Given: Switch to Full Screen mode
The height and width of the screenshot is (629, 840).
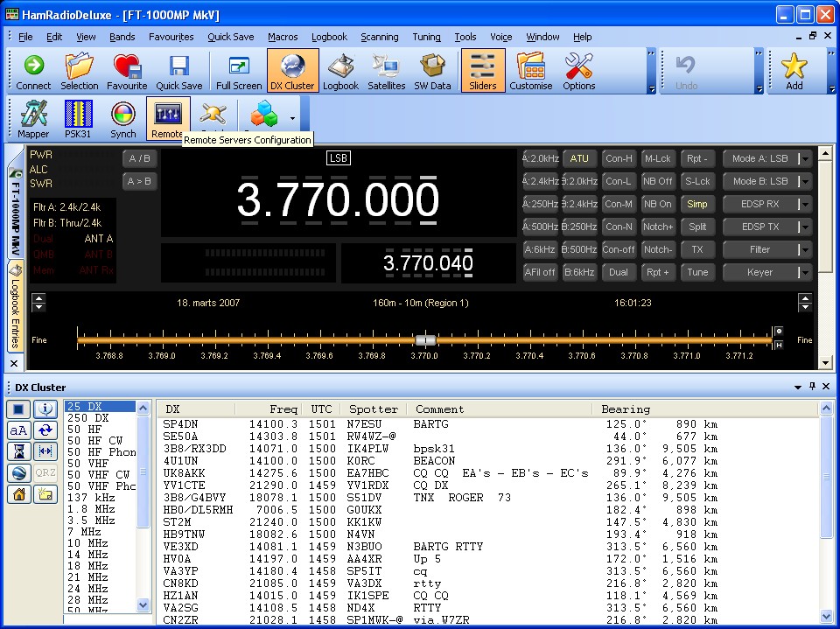Looking at the screenshot, I should coord(239,71).
